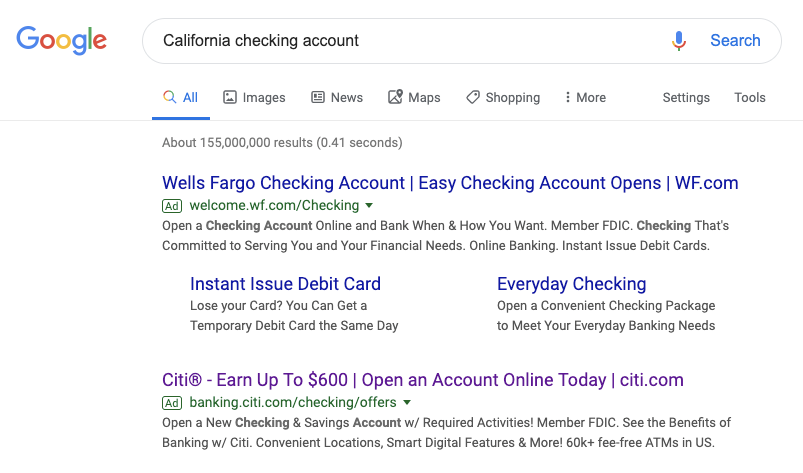
Task: Click the All tab magnifier icon
Action: 170,97
